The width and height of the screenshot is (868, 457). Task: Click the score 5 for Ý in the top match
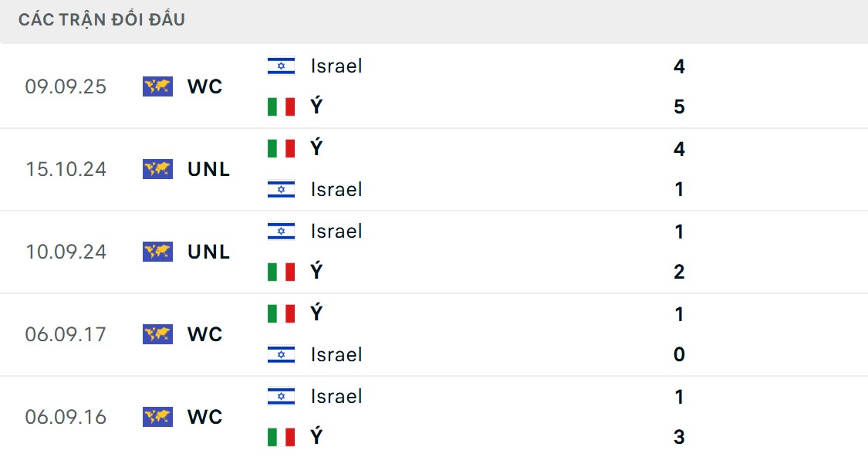click(x=678, y=107)
